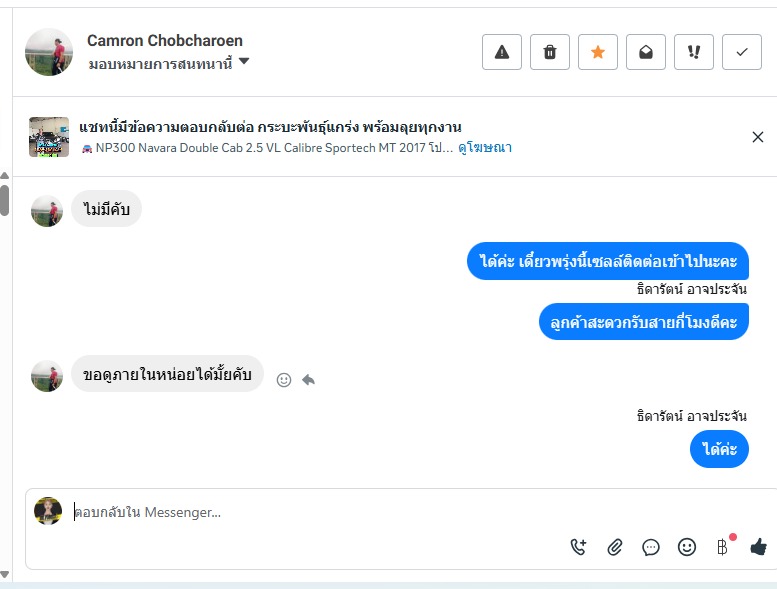Image resolution: width=777 pixels, height=589 pixels.
Task: Open the ดูโฆษณา ad link
Action: pos(485,147)
